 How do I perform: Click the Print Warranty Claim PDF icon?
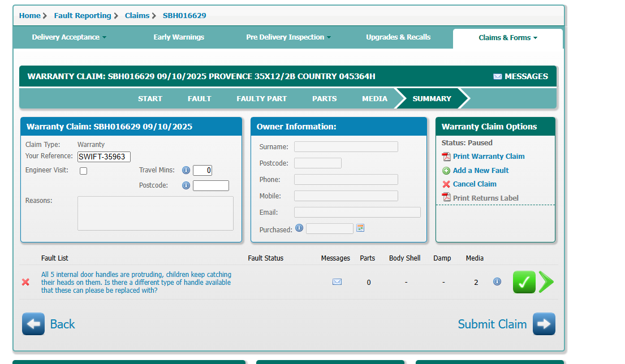click(x=446, y=157)
